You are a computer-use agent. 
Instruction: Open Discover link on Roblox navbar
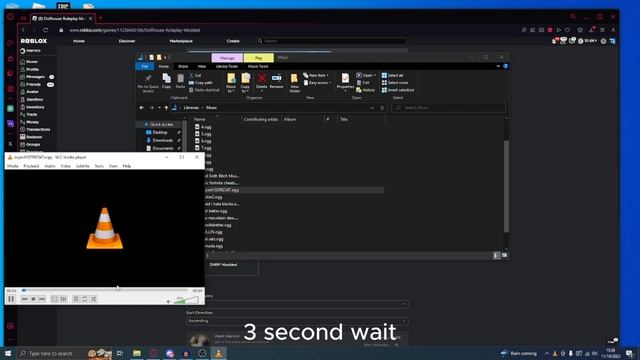point(127,41)
